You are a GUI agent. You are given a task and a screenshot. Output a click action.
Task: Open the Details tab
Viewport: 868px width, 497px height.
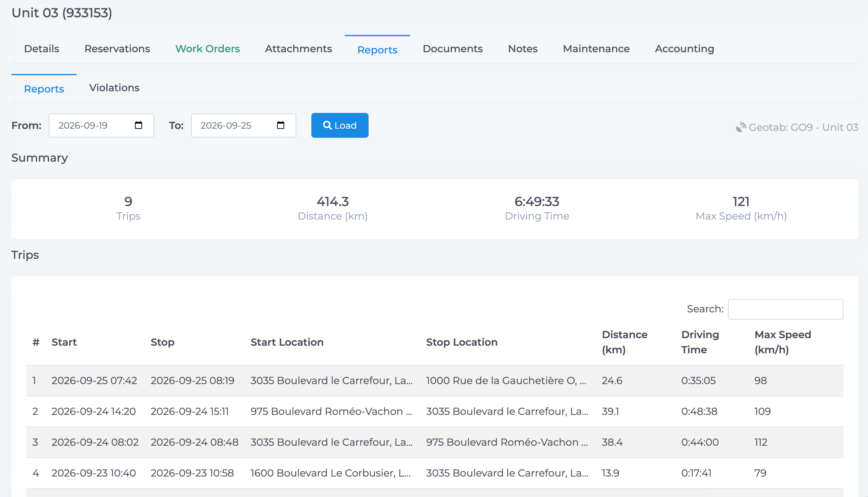[42, 49]
